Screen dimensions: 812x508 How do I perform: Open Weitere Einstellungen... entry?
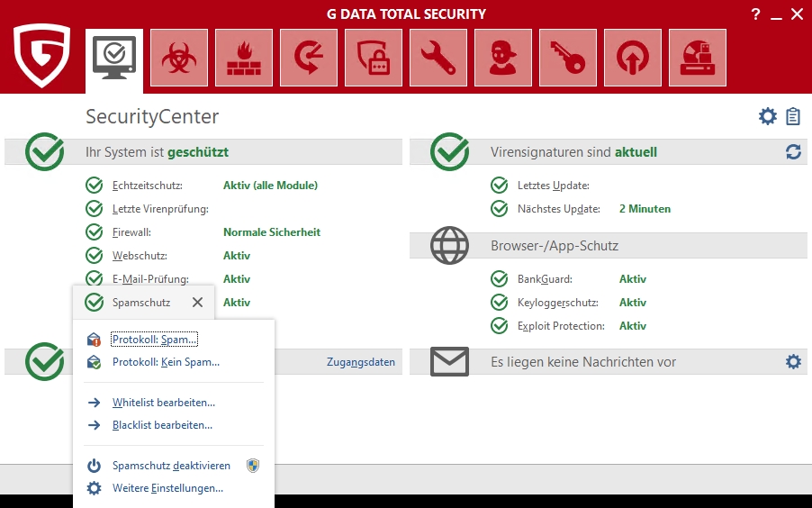(167, 488)
